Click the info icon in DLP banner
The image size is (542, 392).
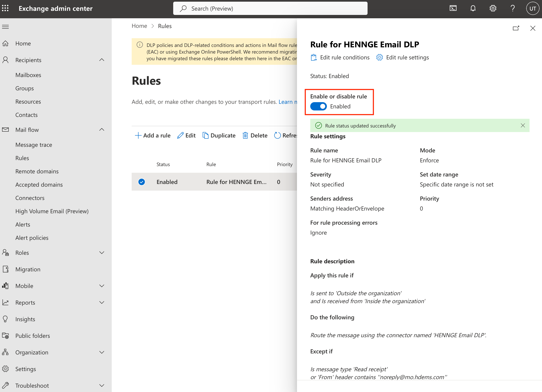[x=140, y=45]
